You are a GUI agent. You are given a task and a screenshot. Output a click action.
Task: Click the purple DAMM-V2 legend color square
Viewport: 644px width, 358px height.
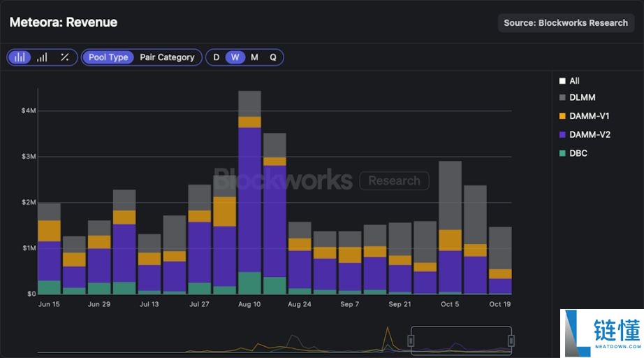(x=562, y=134)
